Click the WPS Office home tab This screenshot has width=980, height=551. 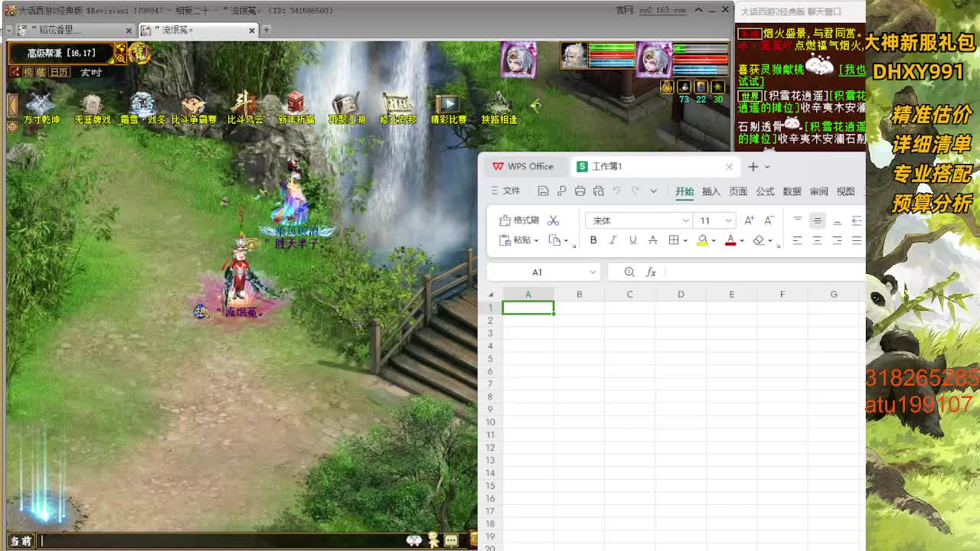[x=523, y=166]
